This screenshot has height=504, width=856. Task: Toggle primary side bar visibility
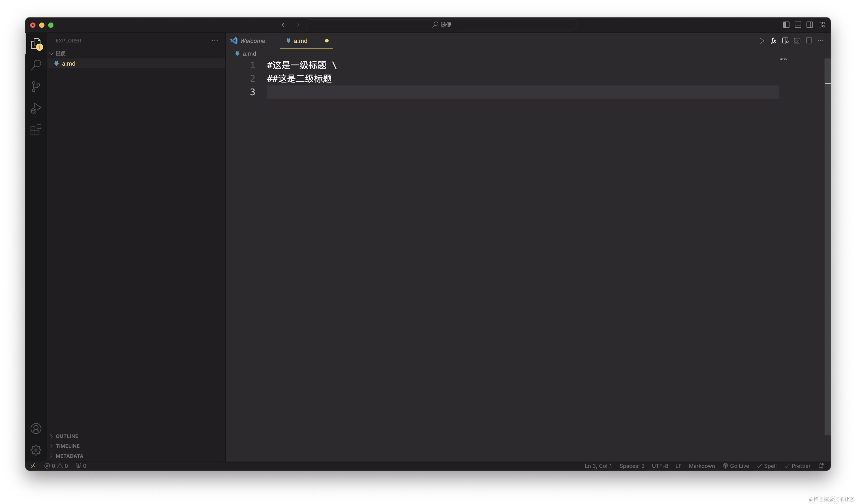tap(786, 25)
